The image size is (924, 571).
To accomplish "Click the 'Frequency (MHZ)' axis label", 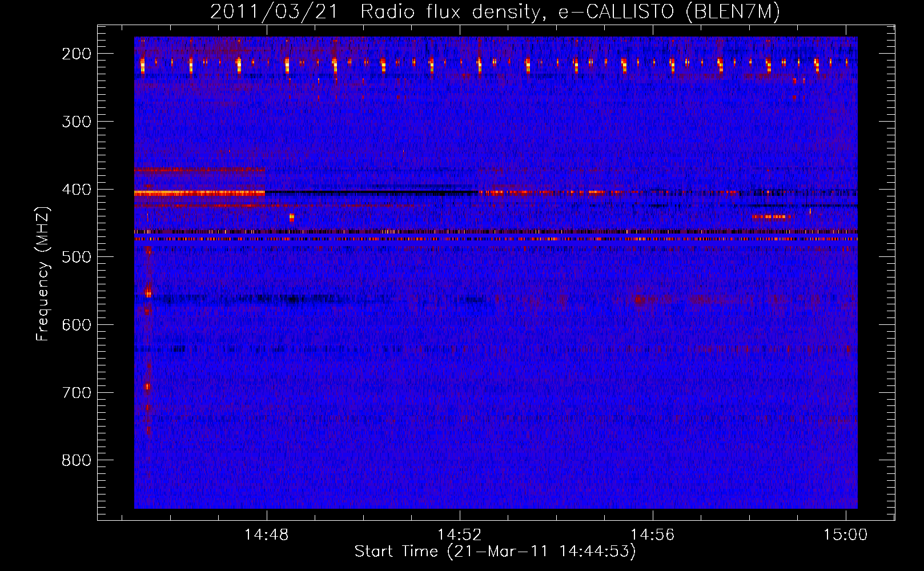I will [x=43, y=274].
